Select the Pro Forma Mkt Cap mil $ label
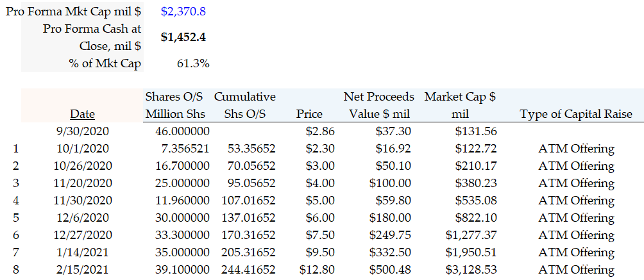This screenshot has width=644, height=280. [74, 12]
